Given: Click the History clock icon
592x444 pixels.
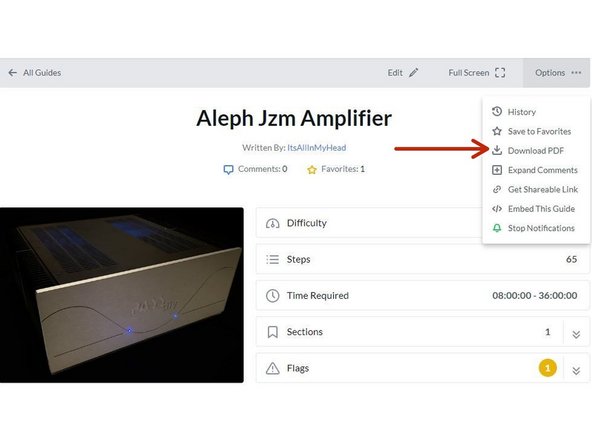Looking at the screenshot, I should pos(497,111).
